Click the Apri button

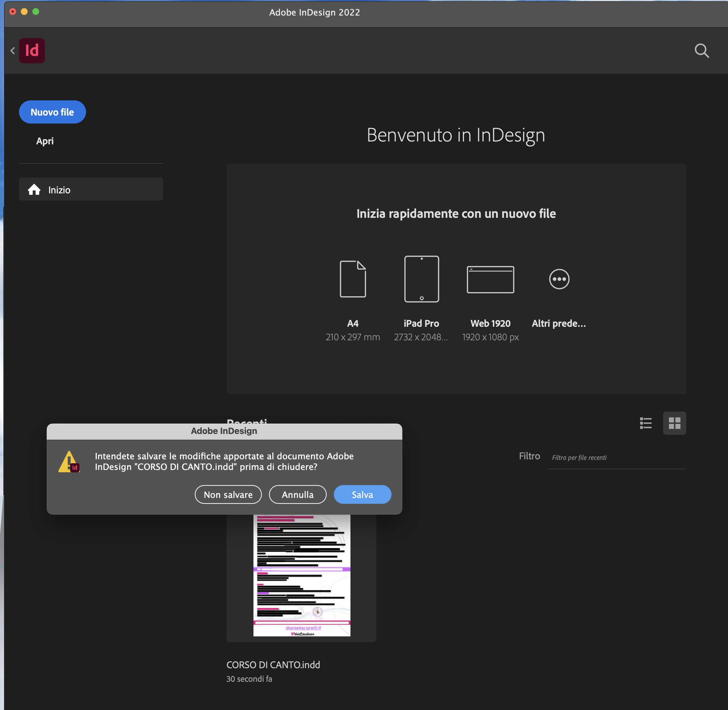pos(45,141)
